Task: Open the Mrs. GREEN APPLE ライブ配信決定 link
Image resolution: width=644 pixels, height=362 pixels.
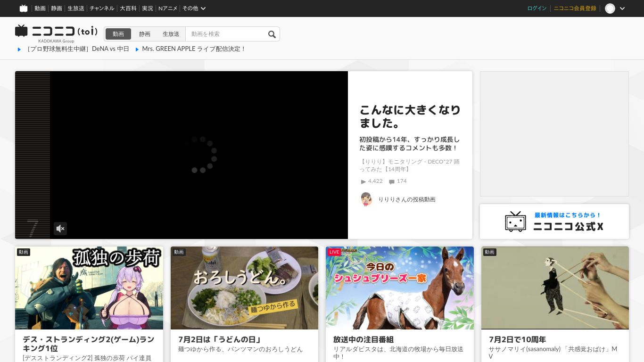Action: click(194, 49)
